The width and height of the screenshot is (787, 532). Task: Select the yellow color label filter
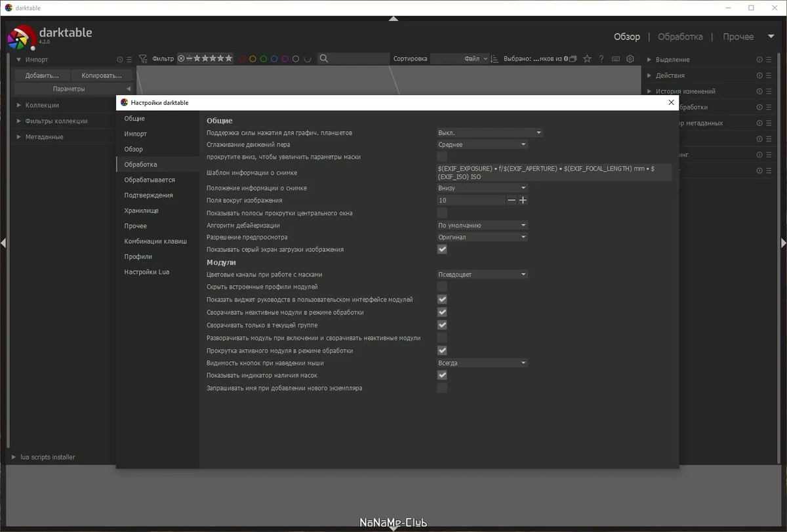[252, 59]
